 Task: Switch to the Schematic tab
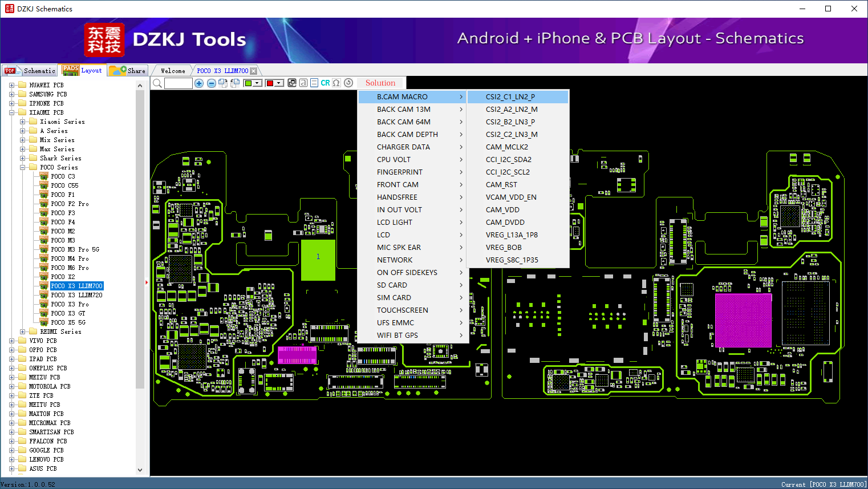coord(30,71)
